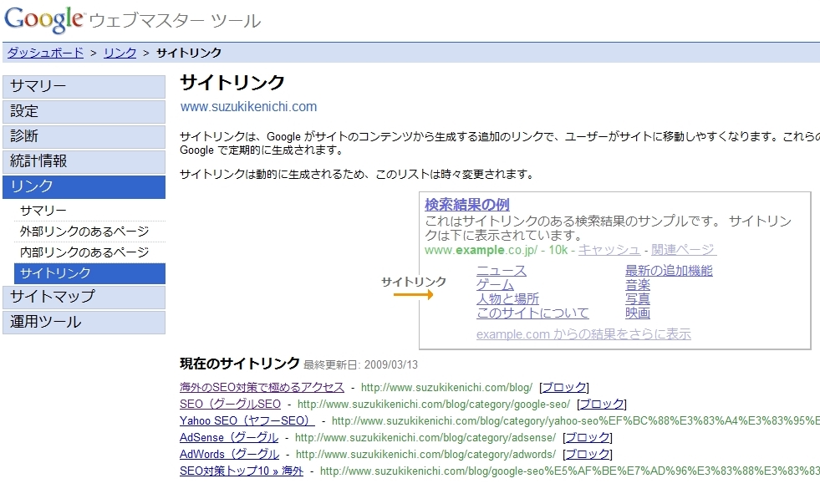This screenshot has width=820, height=504.
Task: Open Yahoo SEO（ヤフーSEO） sitelink
Action: (x=247, y=421)
